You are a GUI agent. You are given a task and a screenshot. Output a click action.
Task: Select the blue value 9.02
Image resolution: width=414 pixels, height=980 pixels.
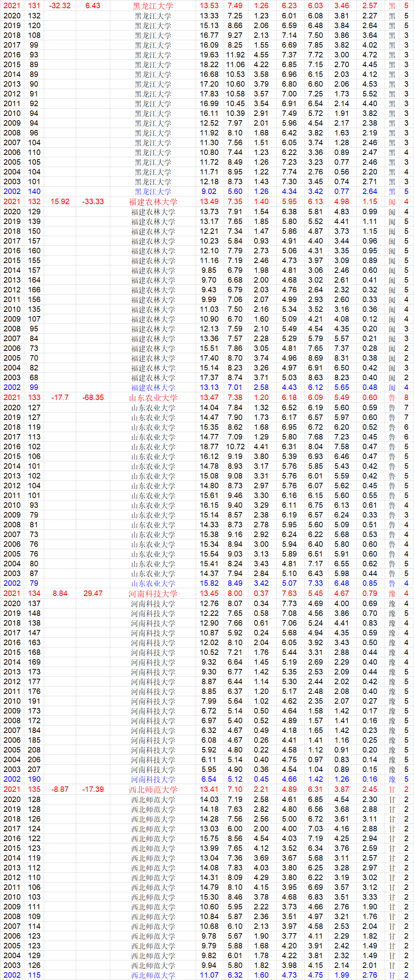(x=209, y=191)
